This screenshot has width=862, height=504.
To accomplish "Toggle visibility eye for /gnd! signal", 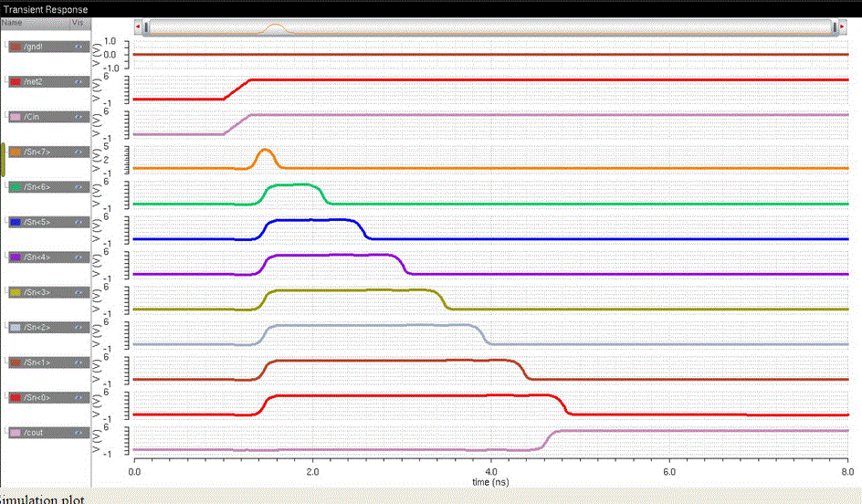I will pyautogui.click(x=79, y=47).
